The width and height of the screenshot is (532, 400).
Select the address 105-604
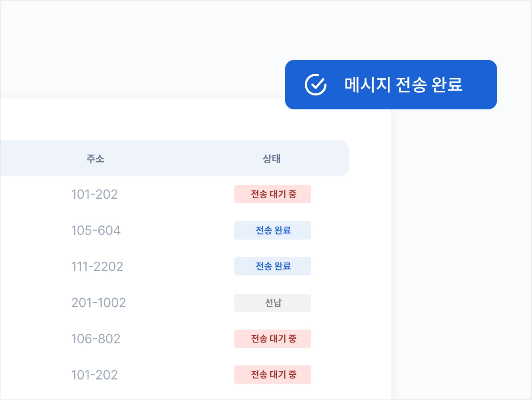pos(96,230)
